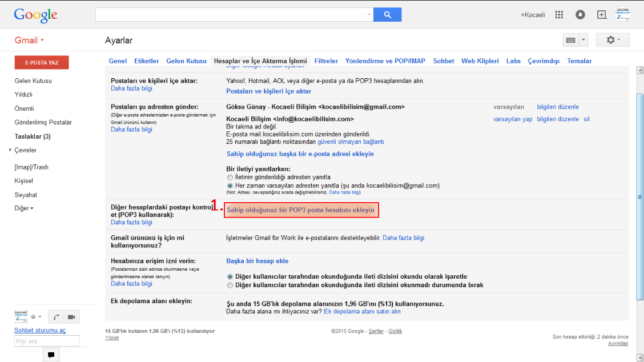
Task: Click the scrollbar down arrow
Action: [x=640, y=357]
